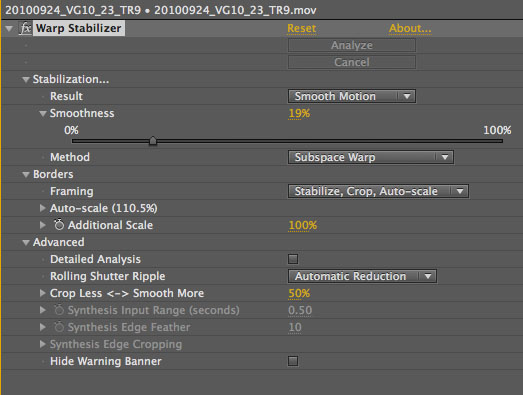Viewport: 523px width, 395px height.
Task: Tick the Hide Warning Banner checkbox
Action: tap(293, 361)
